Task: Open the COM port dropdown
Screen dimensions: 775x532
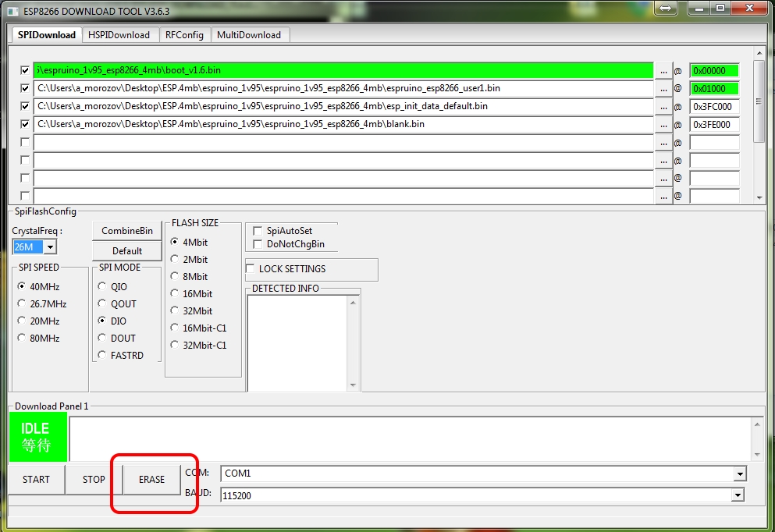Action: (x=739, y=474)
